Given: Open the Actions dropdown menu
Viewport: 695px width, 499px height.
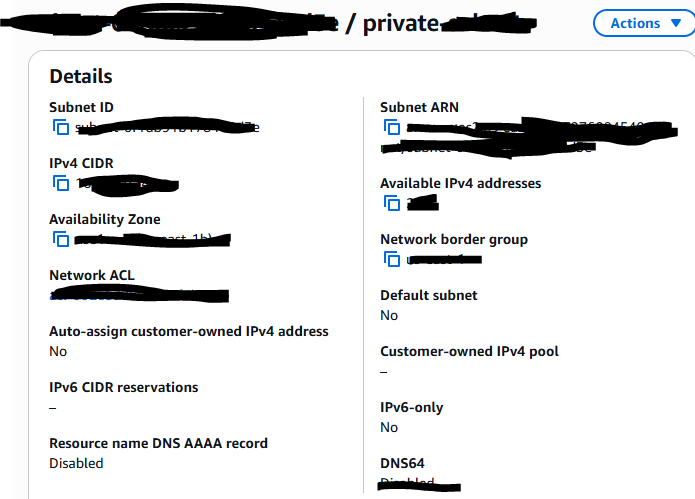Looking at the screenshot, I should (x=643, y=23).
